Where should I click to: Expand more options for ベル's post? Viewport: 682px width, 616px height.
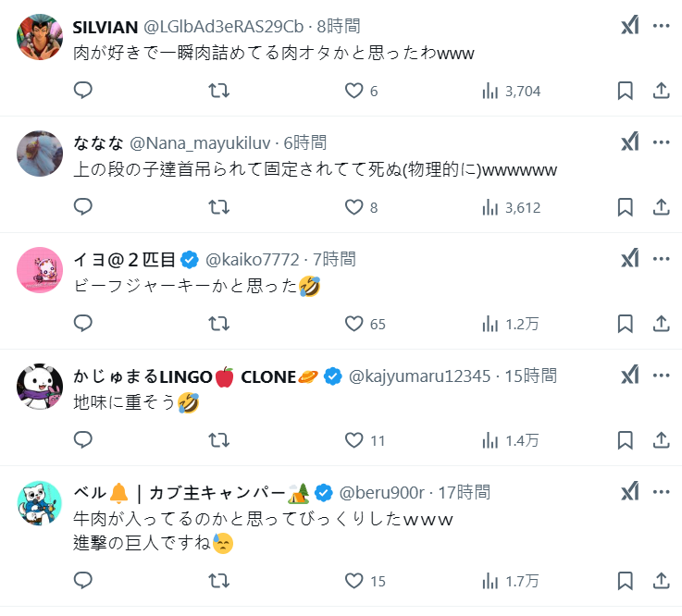[661, 492]
